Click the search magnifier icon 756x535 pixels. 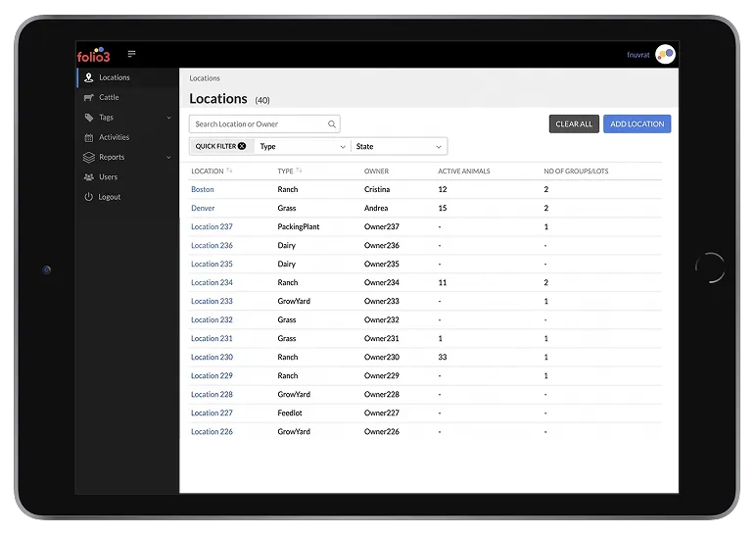pos(332,124)
